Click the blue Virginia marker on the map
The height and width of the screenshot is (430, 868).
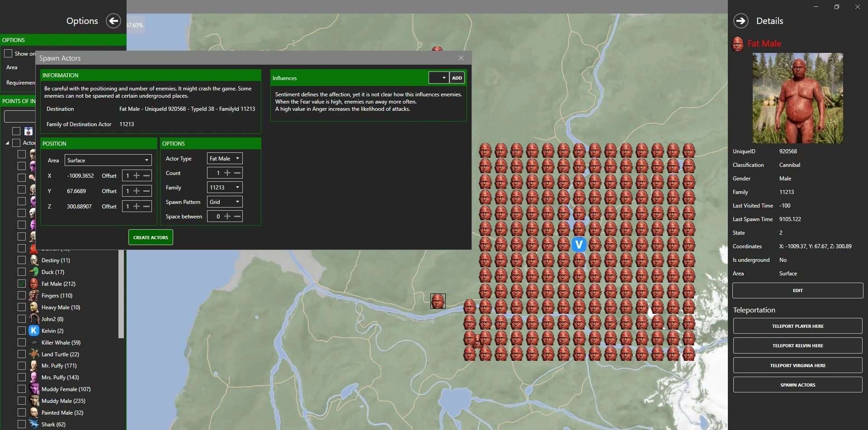(579, 245)
